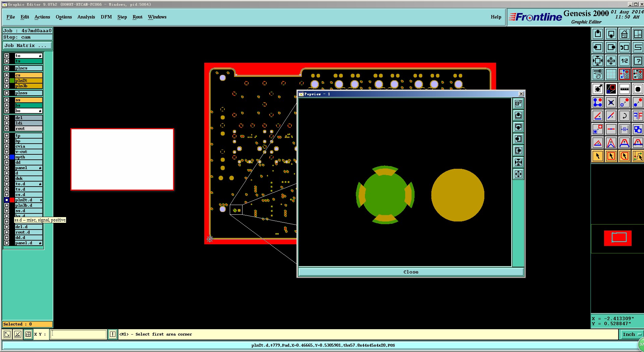This screenshot has height=352, width=644.
Task: Click the blue color swatch beside mpth
Action: pyautogui.click(x=12, y=157)
